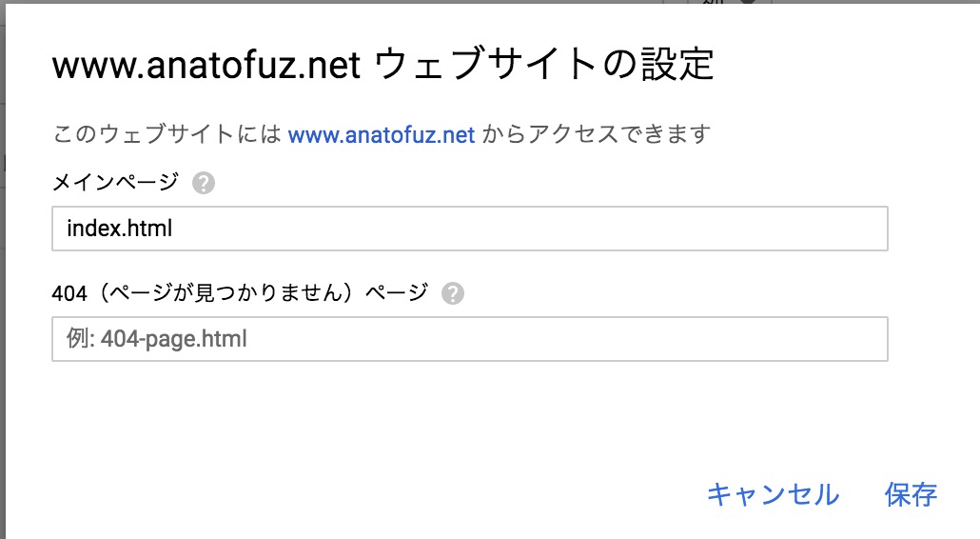980x539 pixels.
Task: Click the からアクセスできます text
Action: point(597,134)
